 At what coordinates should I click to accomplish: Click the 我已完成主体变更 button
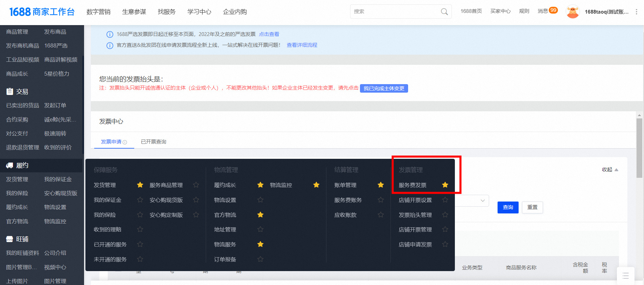(x=384, y=89)
